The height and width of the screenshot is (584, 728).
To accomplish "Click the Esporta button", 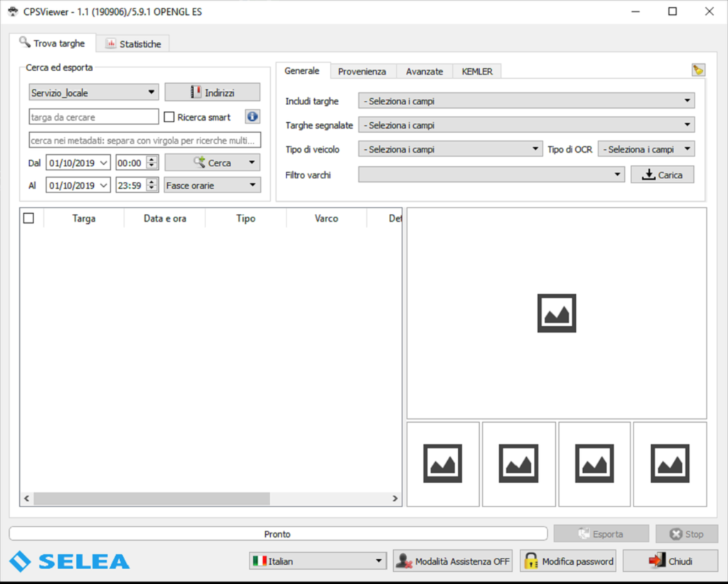I will [601, 534].
